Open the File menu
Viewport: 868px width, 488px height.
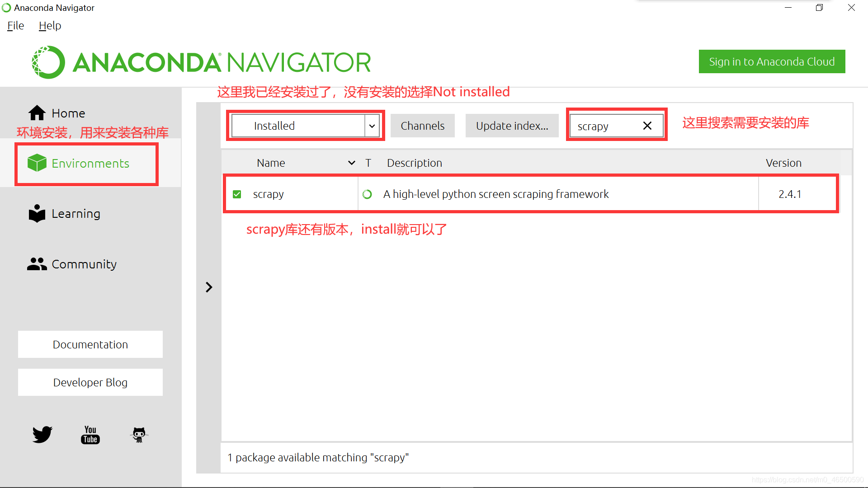coord(14,26)
